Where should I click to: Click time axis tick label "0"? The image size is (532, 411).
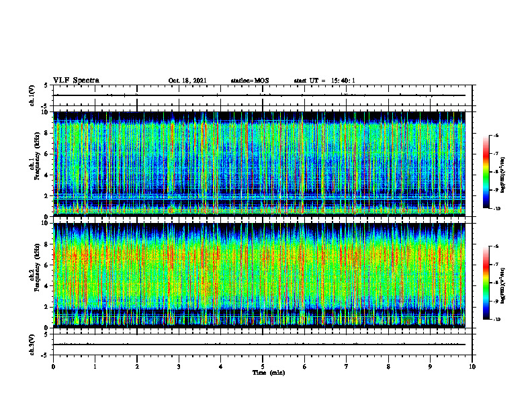pos(53,367)
